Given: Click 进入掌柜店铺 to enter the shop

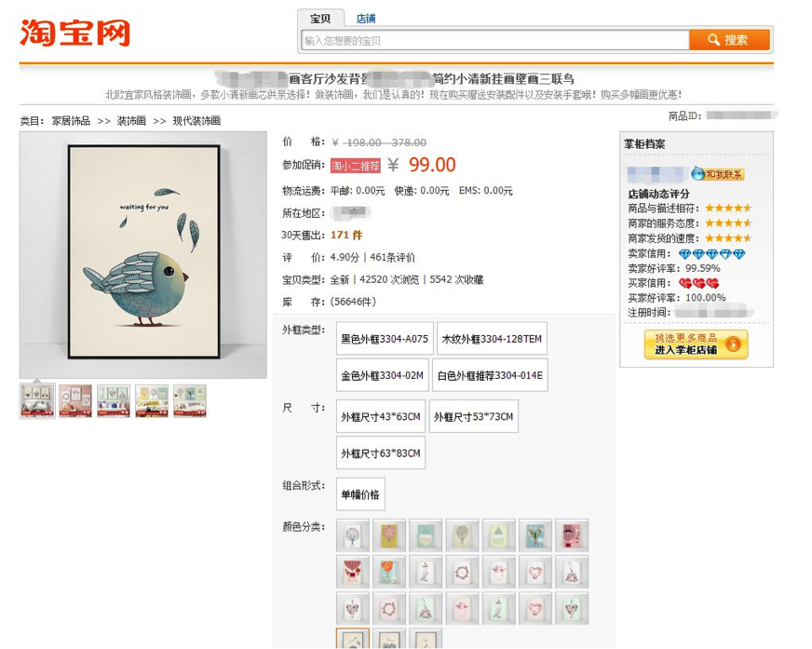Looking at the screenshot, I should [696, 345].
